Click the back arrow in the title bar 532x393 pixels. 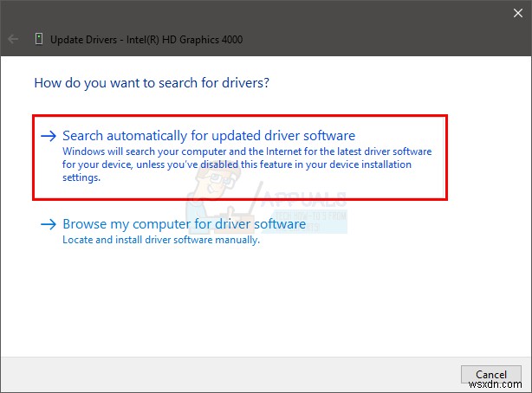click(x=13, y=39)
